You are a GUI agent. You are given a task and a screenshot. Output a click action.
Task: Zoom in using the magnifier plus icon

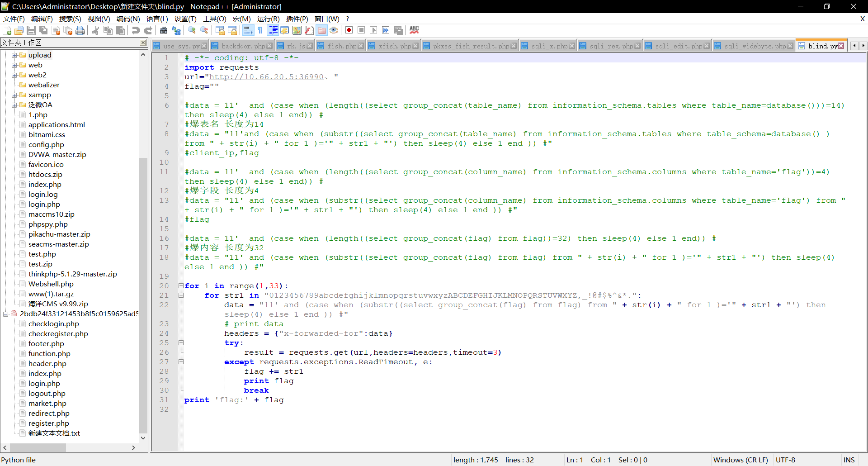pyautogui.click(x=192, y=30)
